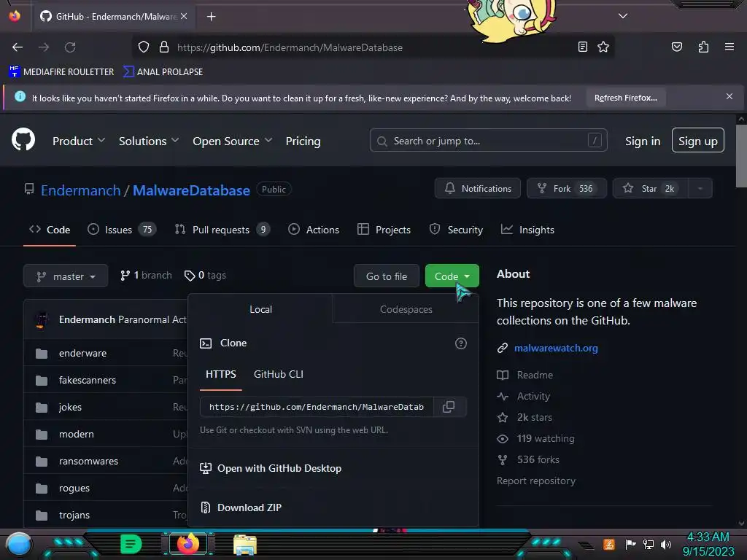The image size is (747, 560).
Task: Click the Firefox icon in taskbar
Action: point(187,544)
